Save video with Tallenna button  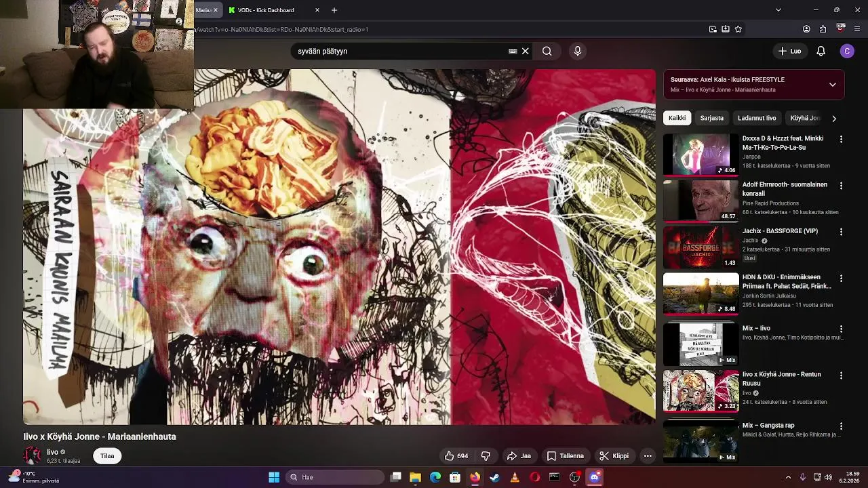point(566,456)
